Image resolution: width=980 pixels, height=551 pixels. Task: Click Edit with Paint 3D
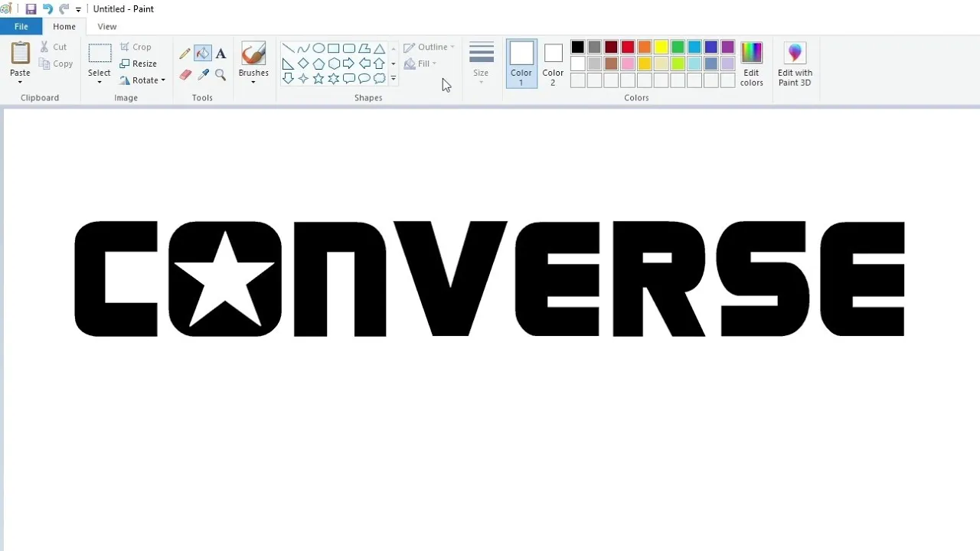(x=795, y=64)
